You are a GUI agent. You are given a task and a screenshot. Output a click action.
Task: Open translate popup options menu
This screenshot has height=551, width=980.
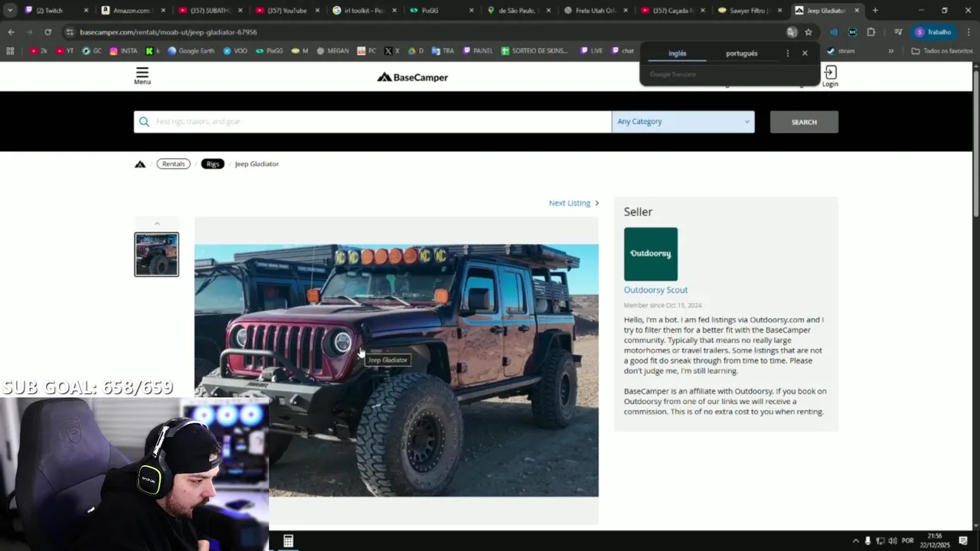click(x=787, y=54)
